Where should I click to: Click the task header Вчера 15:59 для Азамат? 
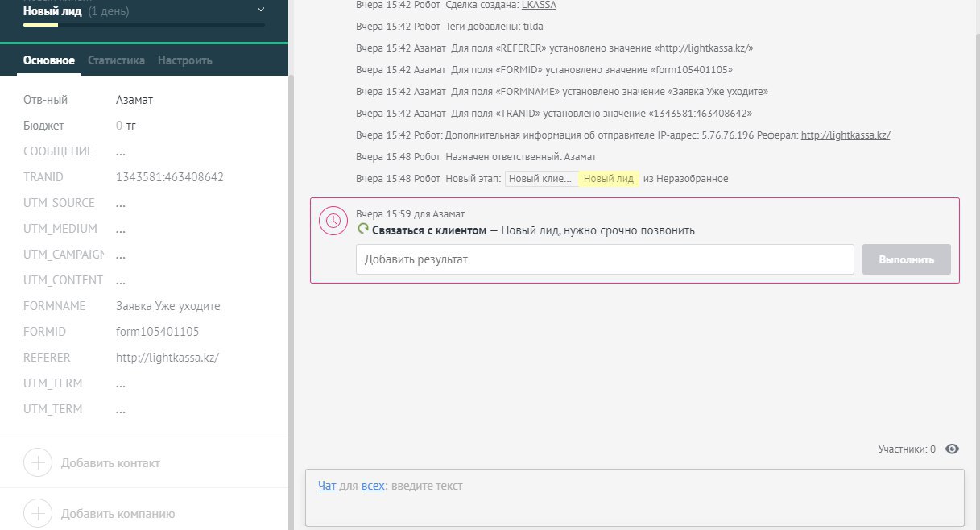410,214
